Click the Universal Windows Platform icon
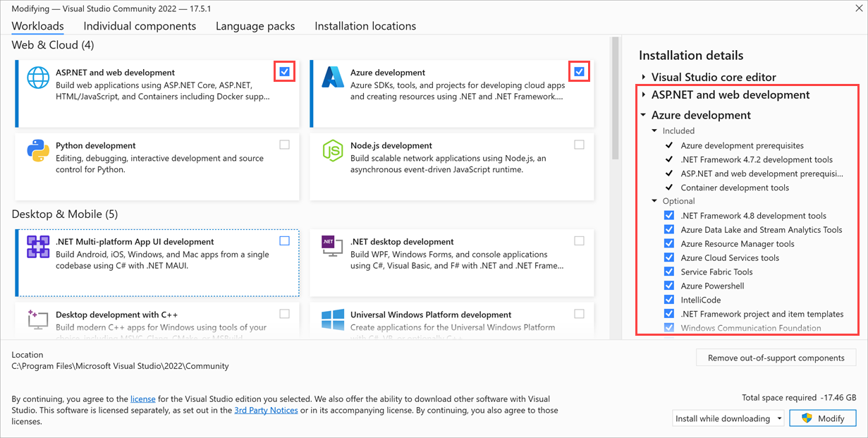Viewport: 868px width, 438px height. (332, 320)
